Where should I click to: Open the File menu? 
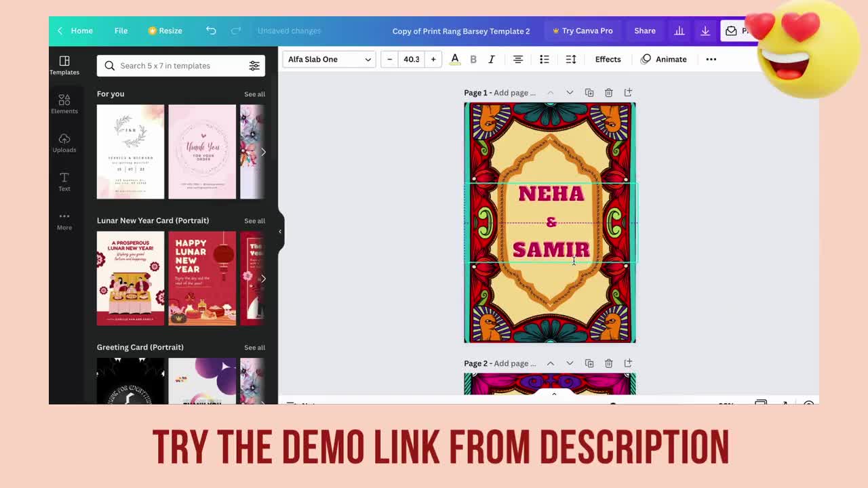point(121,30)
